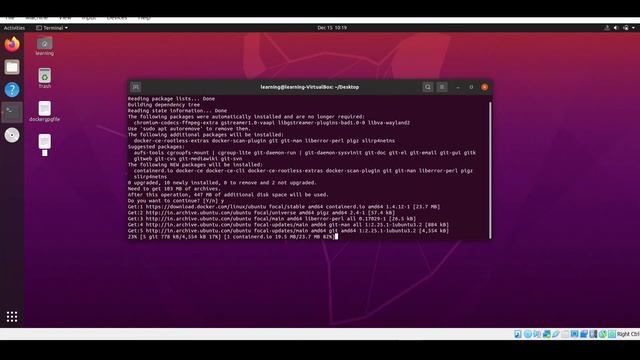Open the VirtualBox Input menu

(x=89, y=18)
